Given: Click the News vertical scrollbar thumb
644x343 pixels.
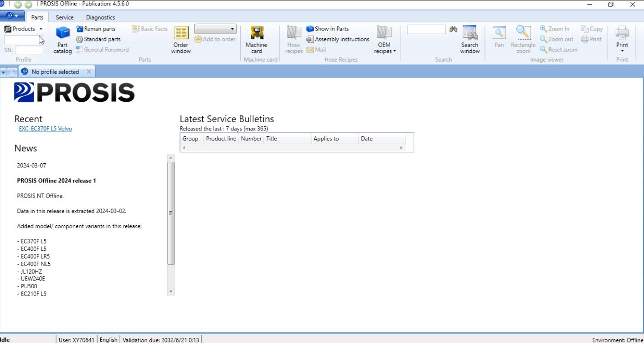Looking at the screenshot, I should 171,213.
